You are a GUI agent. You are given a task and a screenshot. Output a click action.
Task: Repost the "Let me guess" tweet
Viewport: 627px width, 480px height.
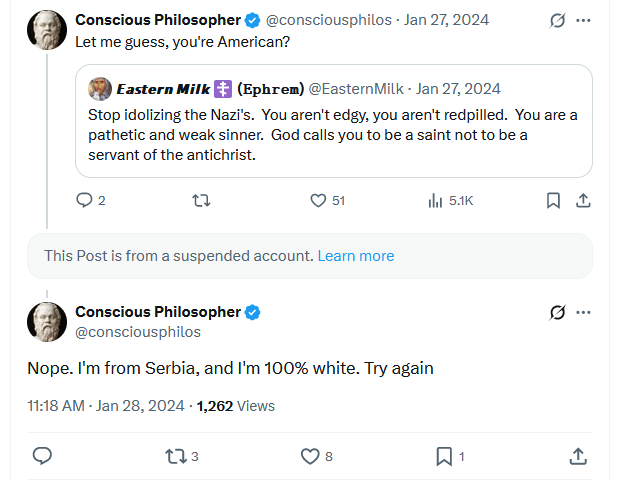coord(200,200)
